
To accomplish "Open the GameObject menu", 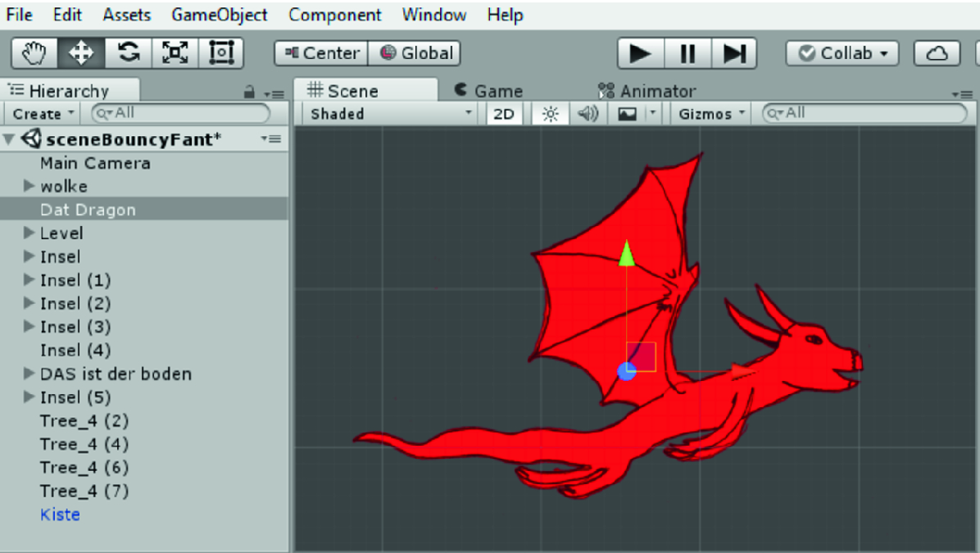I will (x=220, y=15).
